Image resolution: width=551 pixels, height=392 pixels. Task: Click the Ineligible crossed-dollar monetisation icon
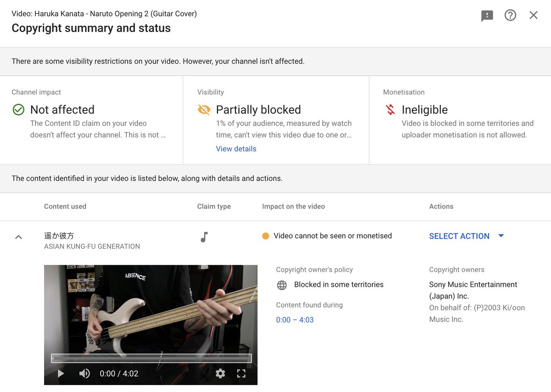(x=390, y=110)
